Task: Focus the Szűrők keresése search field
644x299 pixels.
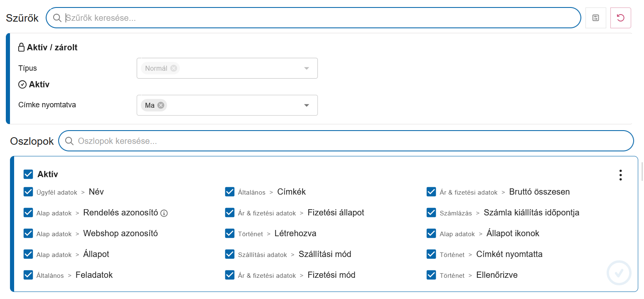Action: coord(320,18)
